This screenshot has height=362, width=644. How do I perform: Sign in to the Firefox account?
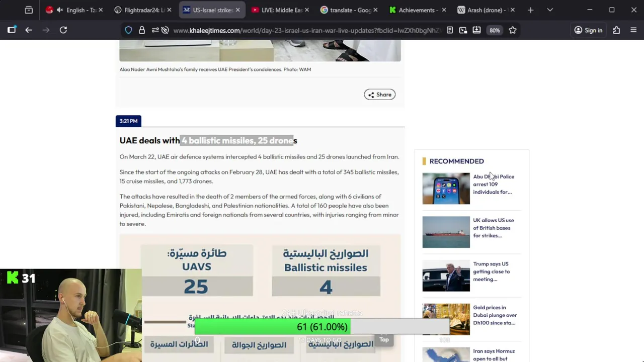(x=589, y=30)
